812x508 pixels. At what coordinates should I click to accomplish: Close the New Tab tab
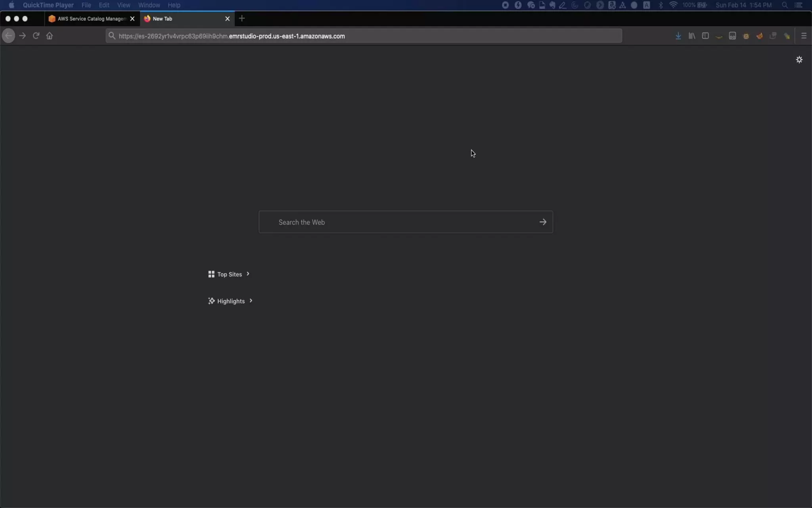[x=227, y=19]
